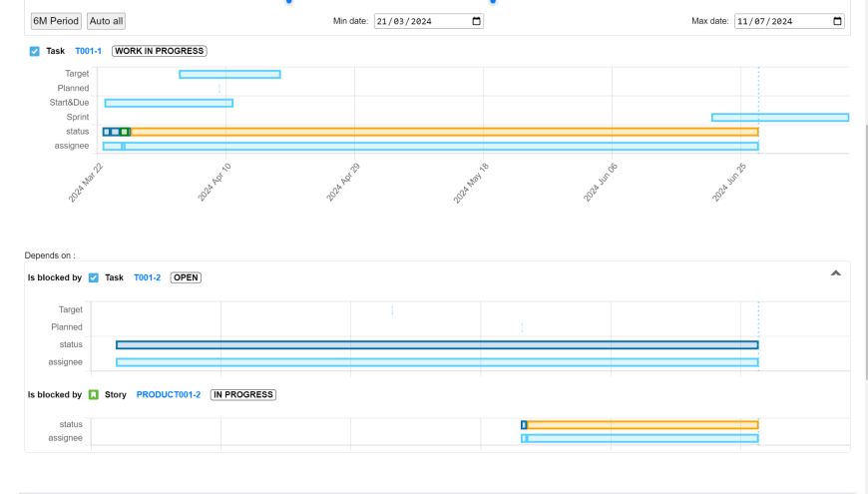Select the green status segment of T001-1
This screenshot has height=494, width=868.
point(125,132)
